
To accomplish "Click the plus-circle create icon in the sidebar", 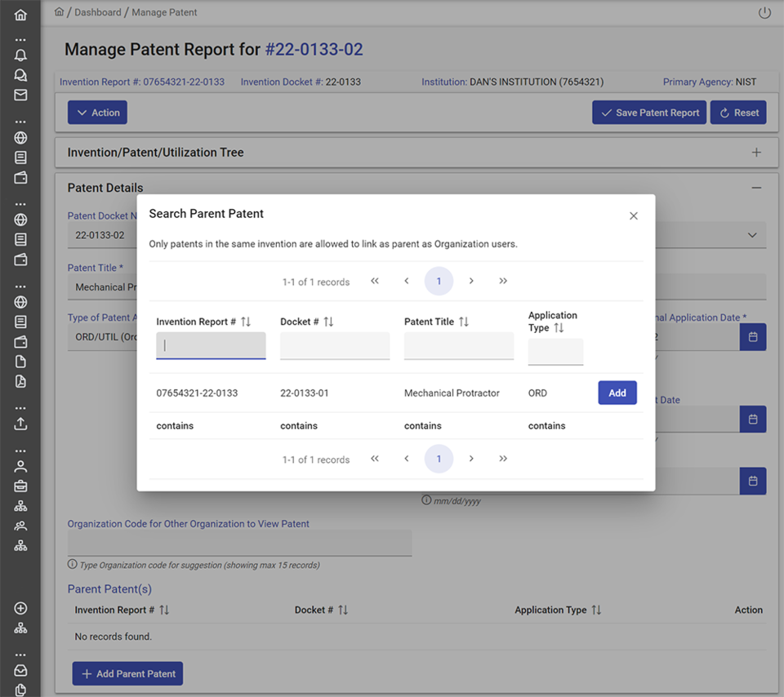I will tap(20, 608).
